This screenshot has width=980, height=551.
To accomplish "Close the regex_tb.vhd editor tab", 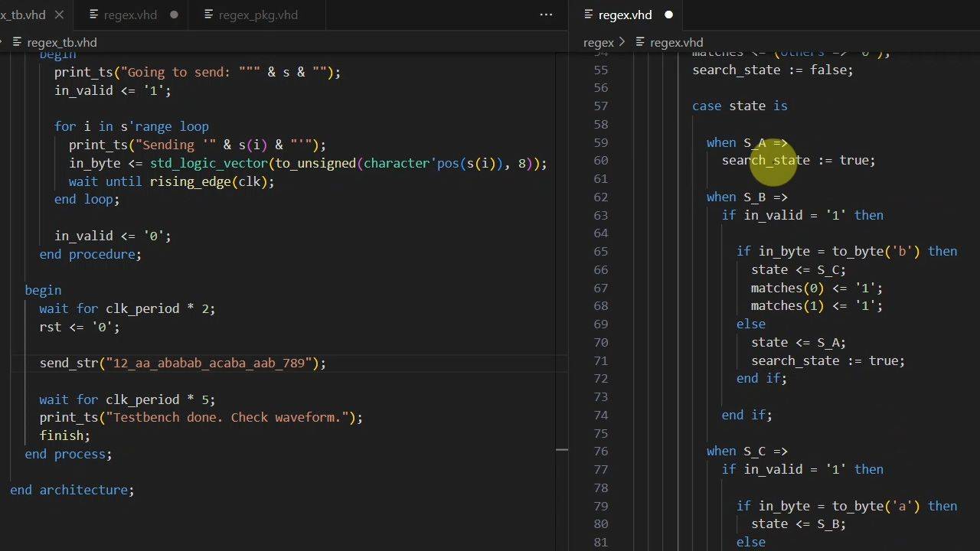I will point(59,15).
